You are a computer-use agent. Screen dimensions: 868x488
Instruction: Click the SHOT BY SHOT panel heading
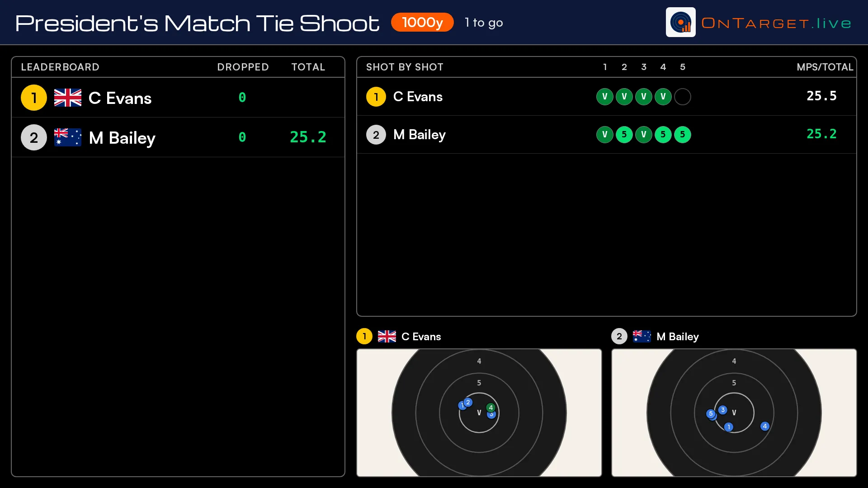pos(405,67)
